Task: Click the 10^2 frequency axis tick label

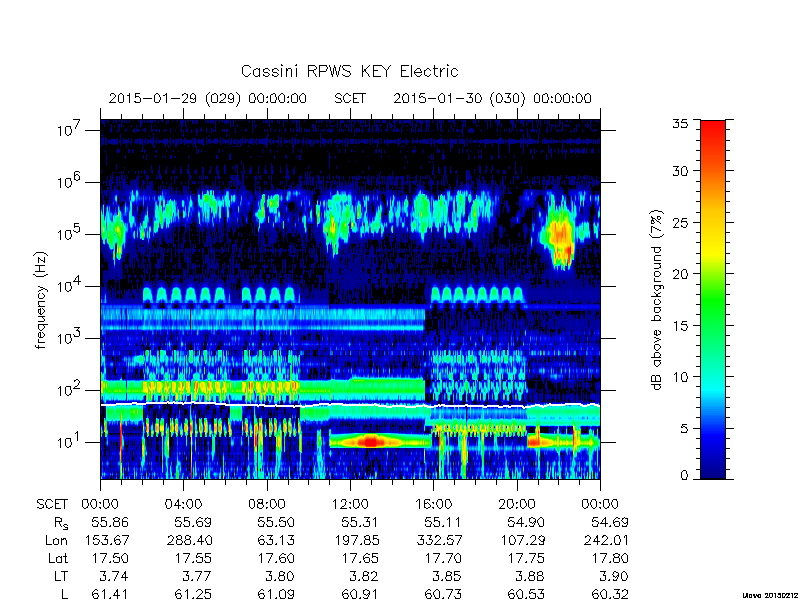Action: point(67,389)
